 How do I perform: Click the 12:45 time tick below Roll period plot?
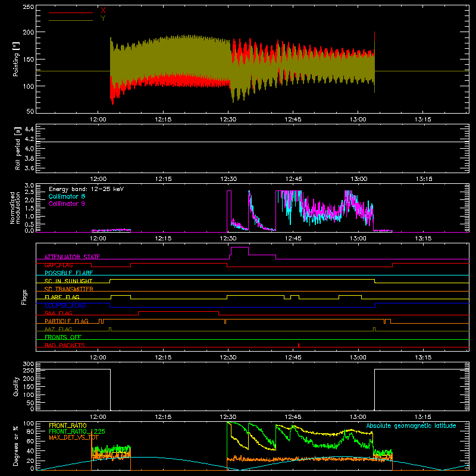pyautogui.click(x=293, y=179)
